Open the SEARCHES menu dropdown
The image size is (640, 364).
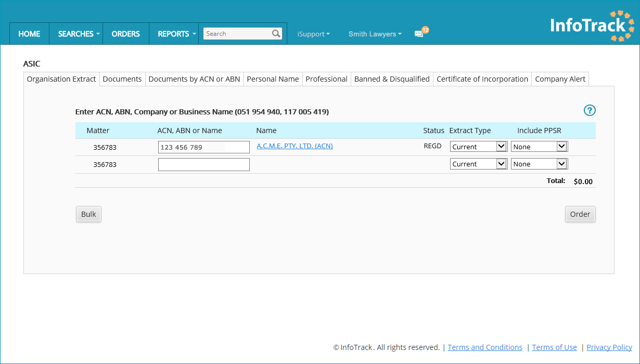pyautogui.click(x=76, y=33)
